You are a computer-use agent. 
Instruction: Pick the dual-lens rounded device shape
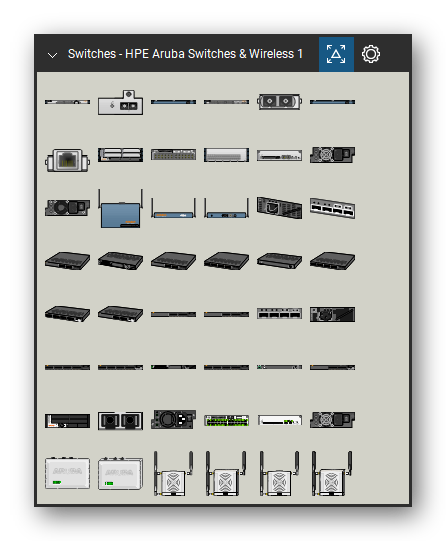(279, 102)
